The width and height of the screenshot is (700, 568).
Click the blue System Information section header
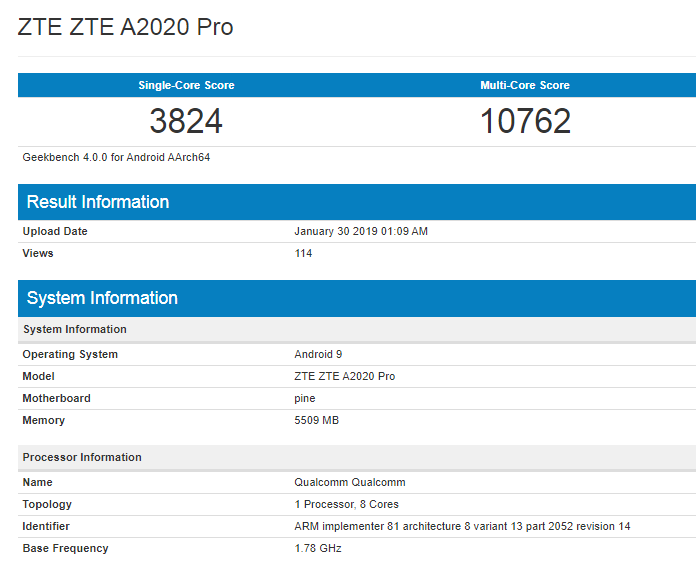coord(357,298)
